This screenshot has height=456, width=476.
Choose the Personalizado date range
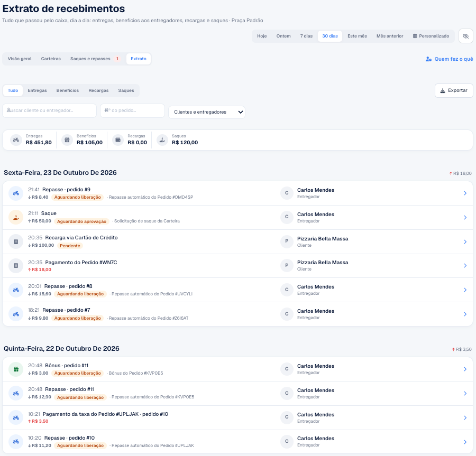(x=431, y=36)
